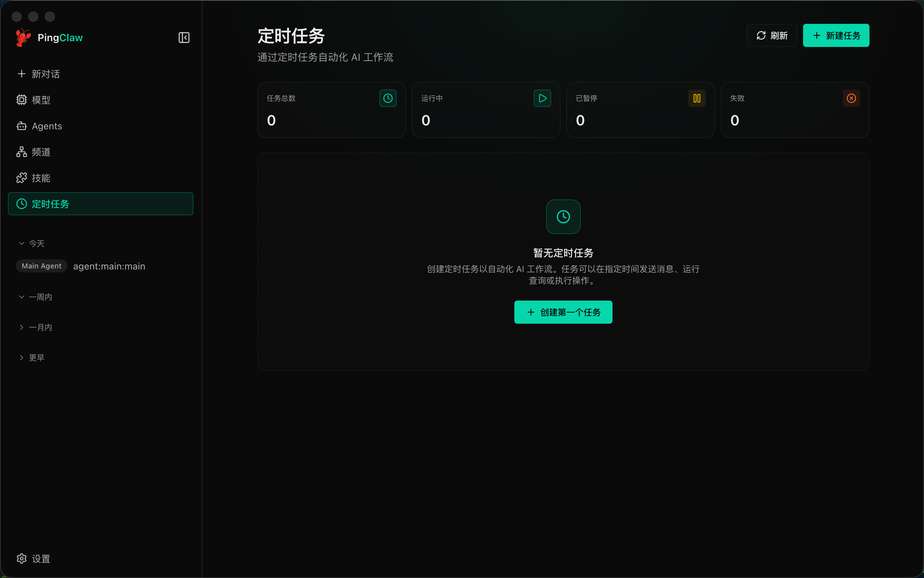The height and width of the screenshot is (578, 924).
Task: Click the robot icon beside Agents
Action: click(22, 126)
